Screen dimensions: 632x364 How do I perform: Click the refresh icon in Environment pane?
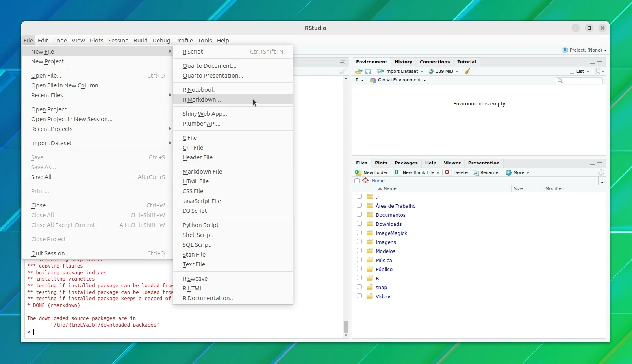pos(598,71)
